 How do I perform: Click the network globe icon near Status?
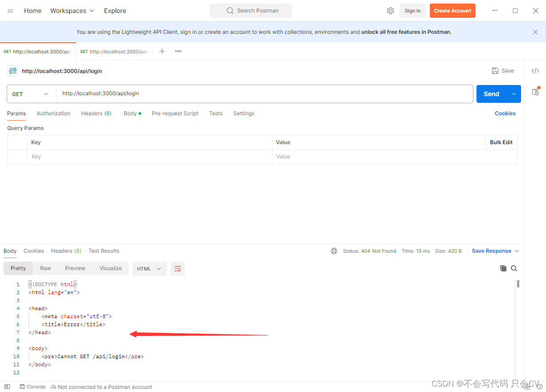pos(334,251)
